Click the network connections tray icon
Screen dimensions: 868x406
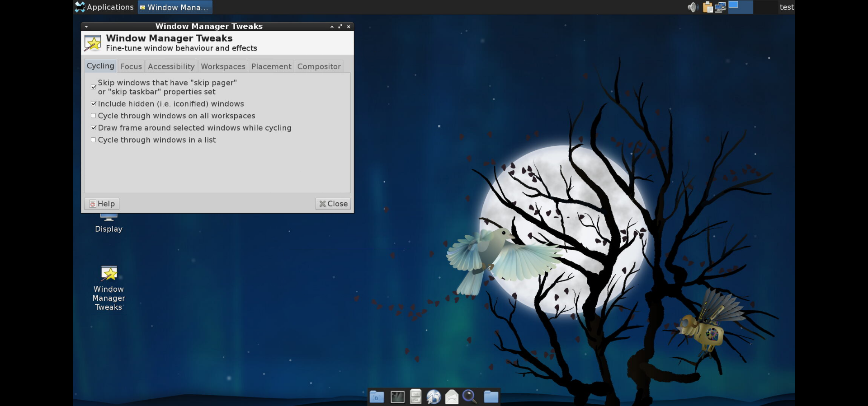coord(720,7)
